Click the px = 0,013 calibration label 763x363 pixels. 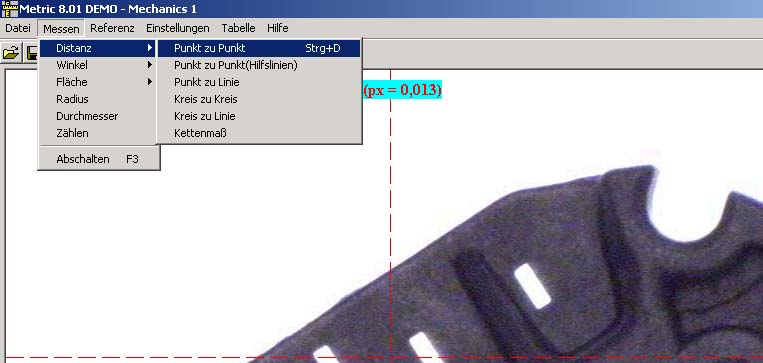tap(402, 91)
